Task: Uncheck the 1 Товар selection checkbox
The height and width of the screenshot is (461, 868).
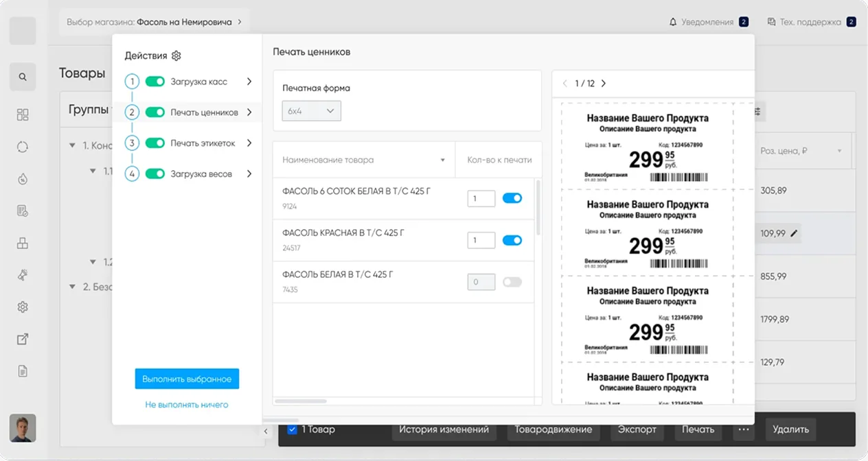Action: point(292,429)
